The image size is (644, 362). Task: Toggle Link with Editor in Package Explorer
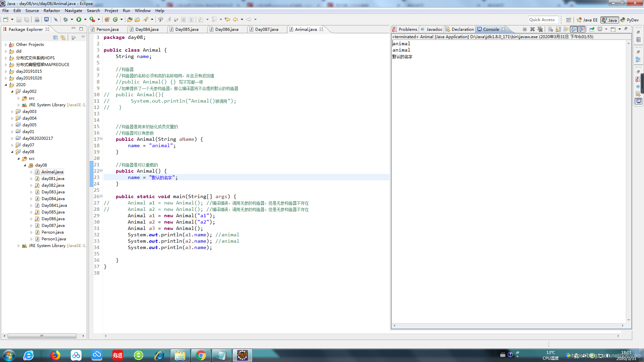pos(63,38)
